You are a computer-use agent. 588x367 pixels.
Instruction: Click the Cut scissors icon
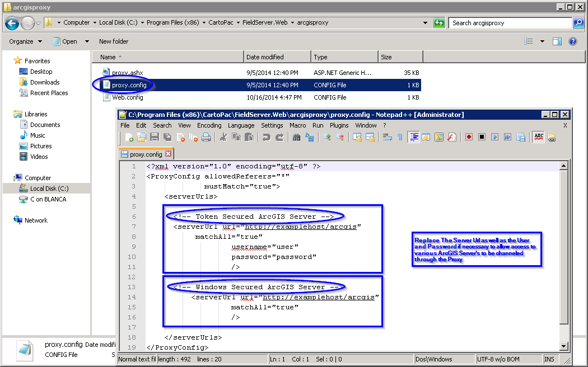coord(223,137)
